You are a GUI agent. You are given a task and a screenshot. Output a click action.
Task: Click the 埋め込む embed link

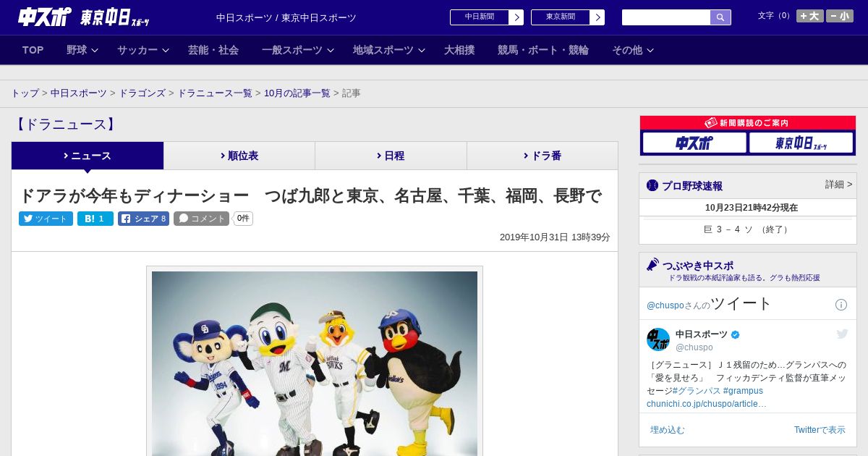(x=667, y=430)
